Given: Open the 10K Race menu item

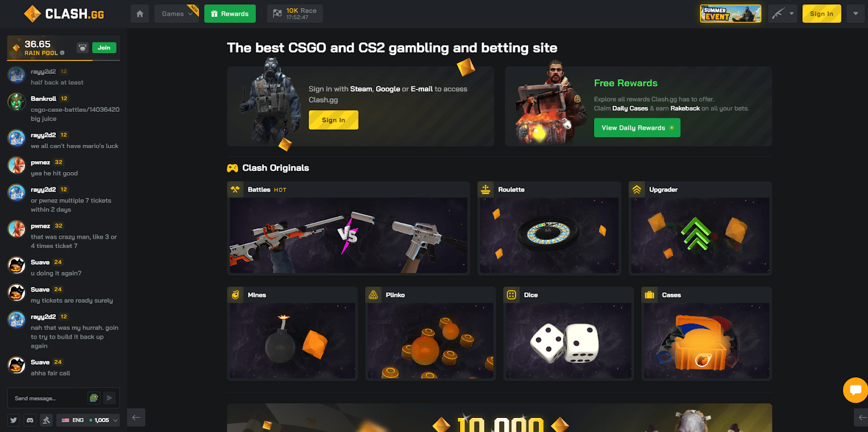Looking at the screenshot, I should tap(295, 14).
